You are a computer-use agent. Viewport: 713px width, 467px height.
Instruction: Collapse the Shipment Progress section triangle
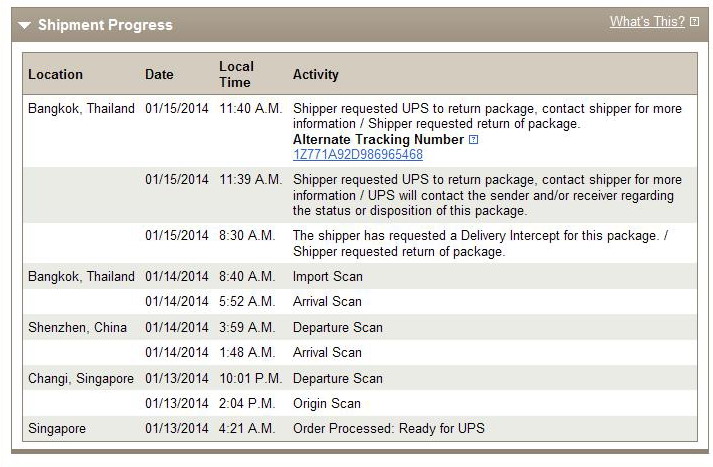[x=25, y=25]
